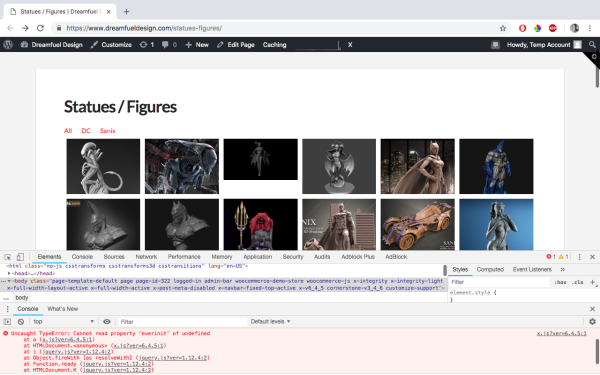
Task: Click Edit Page in admin bar
Action: click(x=236, y=44)
